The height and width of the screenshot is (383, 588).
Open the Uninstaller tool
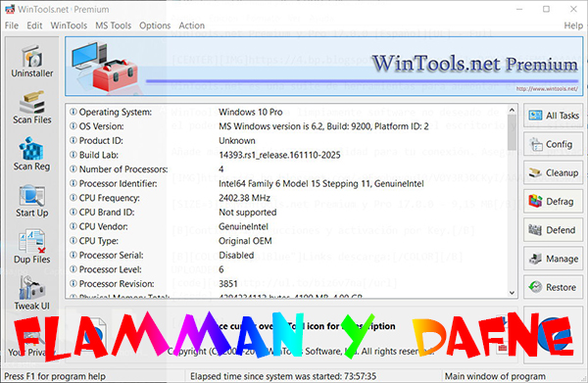coord(32,62)
